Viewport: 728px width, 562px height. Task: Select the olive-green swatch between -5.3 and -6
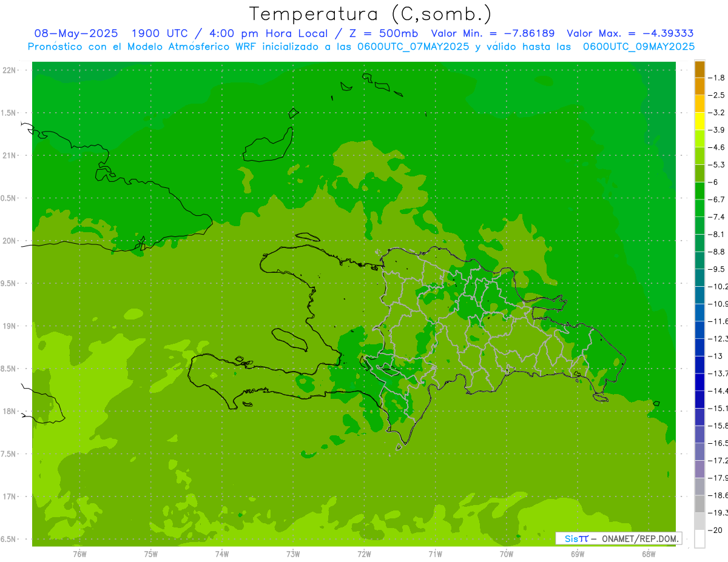click(x=699, y=173)
